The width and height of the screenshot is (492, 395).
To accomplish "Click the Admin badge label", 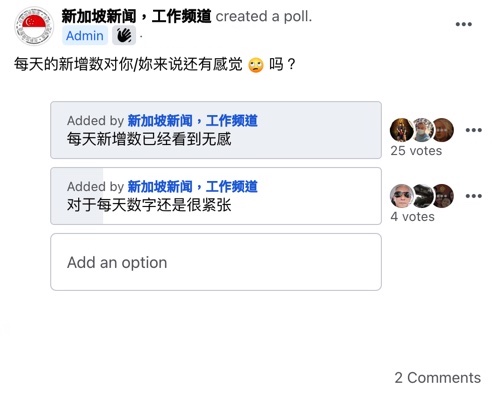I will [x=85, y=35].
